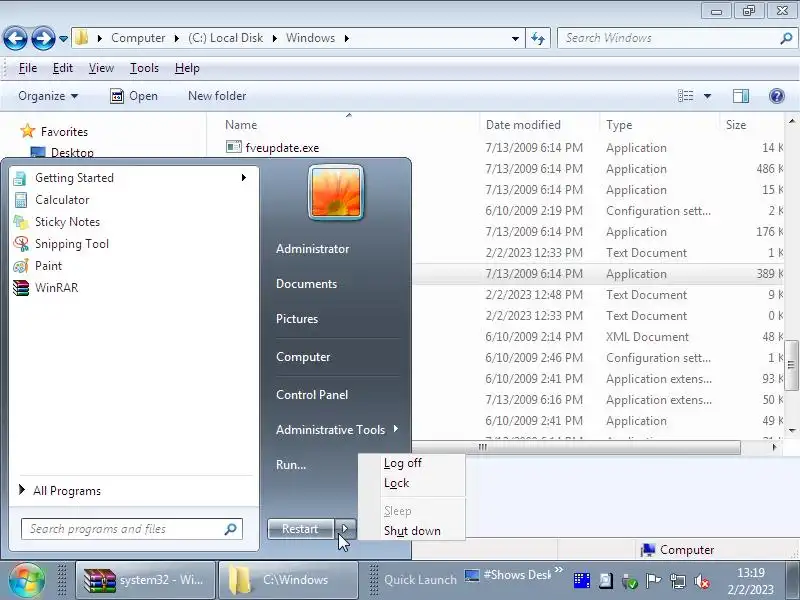Click the muted volume tray icon
Screen dimensions: 800x600
[702, 581]
